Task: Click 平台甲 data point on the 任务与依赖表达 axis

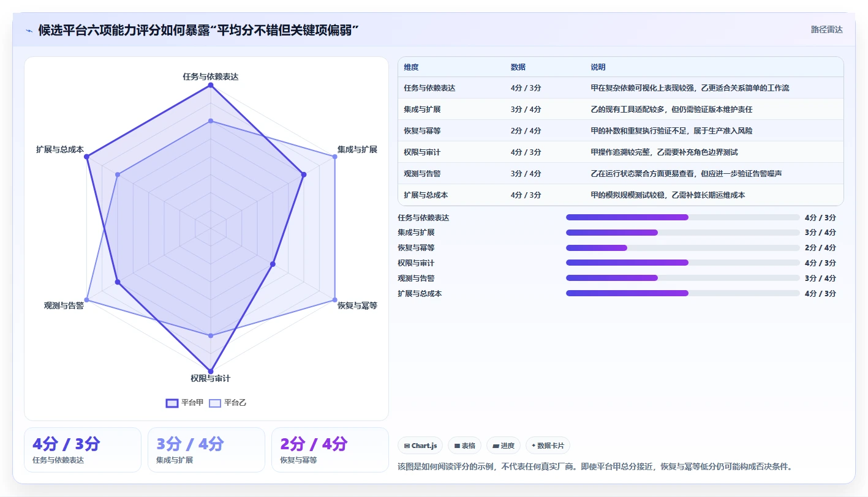Action: tap(211, 85)
